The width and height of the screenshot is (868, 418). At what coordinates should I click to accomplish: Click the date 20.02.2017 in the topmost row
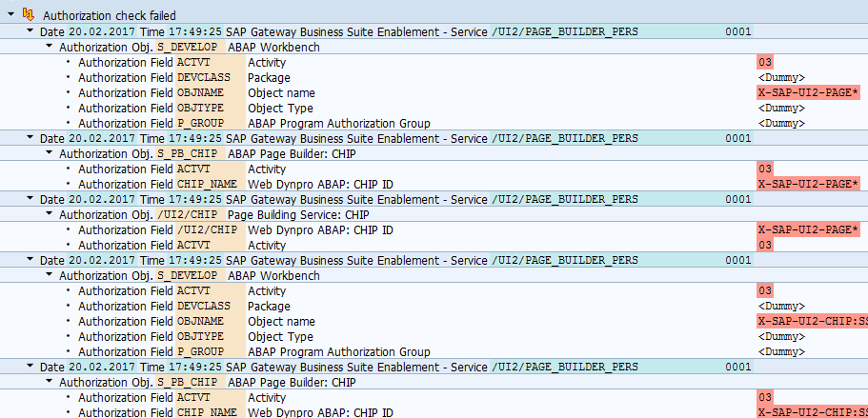tap(102, 31)
